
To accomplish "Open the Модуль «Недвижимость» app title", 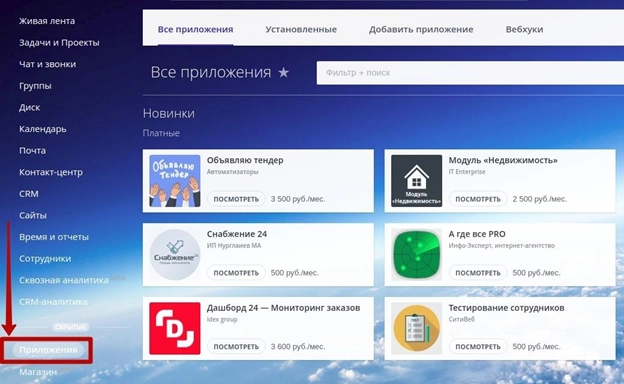I will click(x=503, y=160).
